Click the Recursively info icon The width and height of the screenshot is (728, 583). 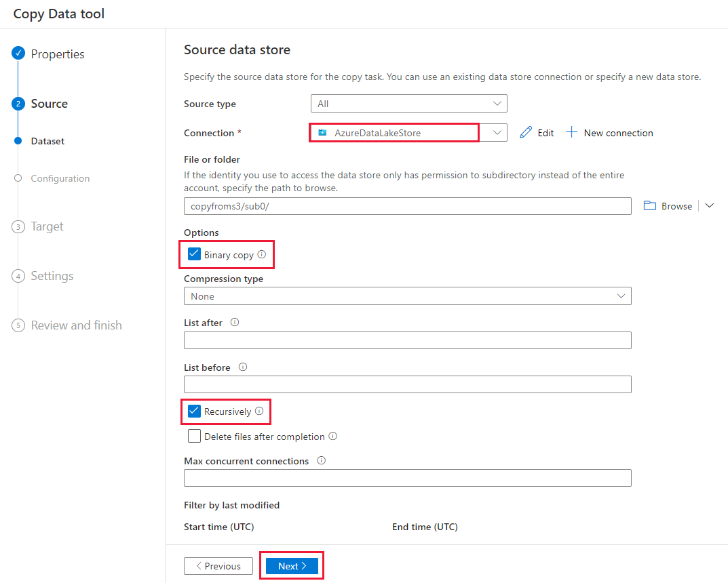tap(259, 411)
